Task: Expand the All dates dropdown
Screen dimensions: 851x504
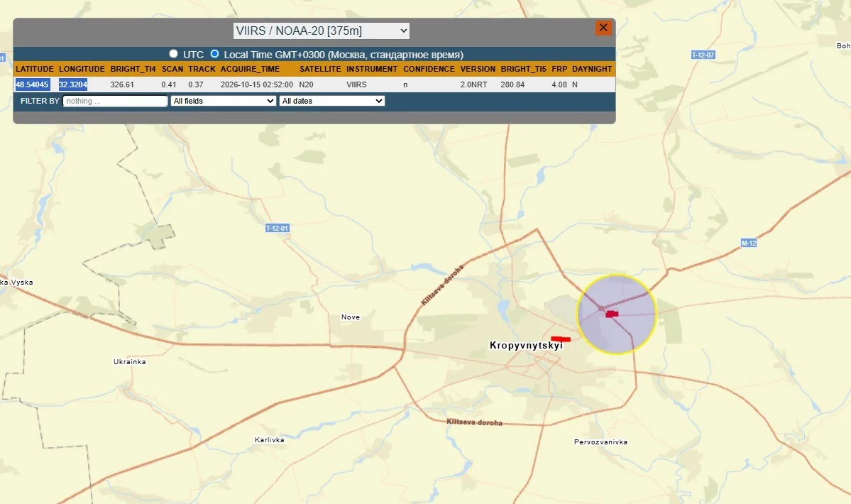Action: tap(332, 101)
